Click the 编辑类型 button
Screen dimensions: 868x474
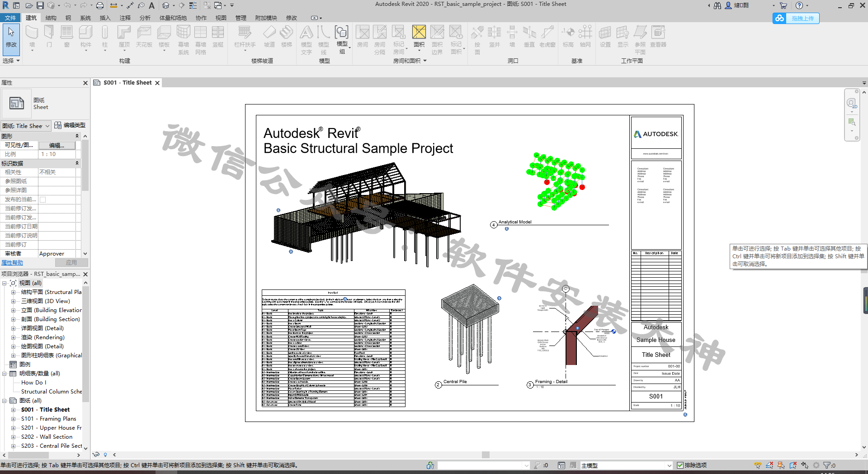tap(70, 125)
